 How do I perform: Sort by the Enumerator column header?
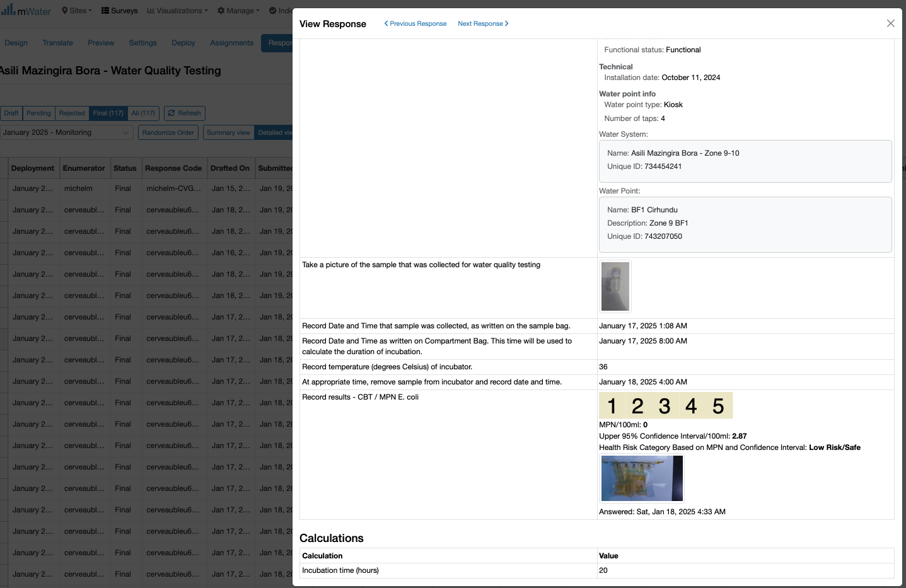pyautogui.click(x=84, y=168)
